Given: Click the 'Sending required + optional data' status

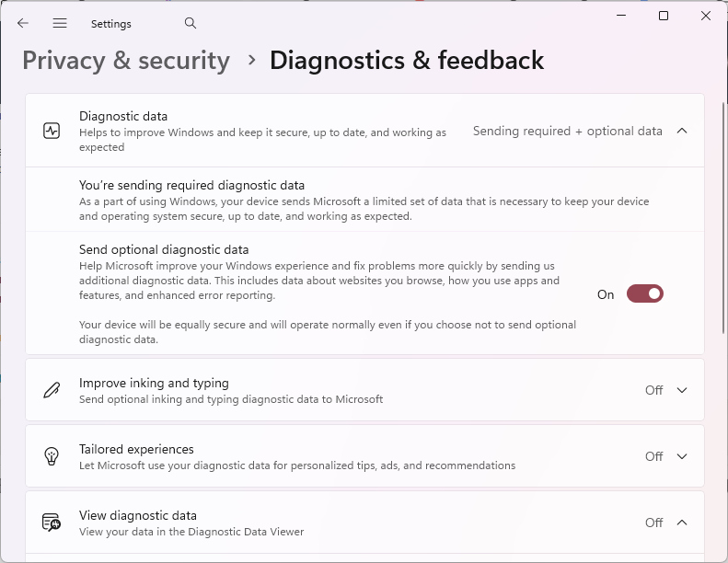Looking at the screenshot, I should tap(567, 132).
